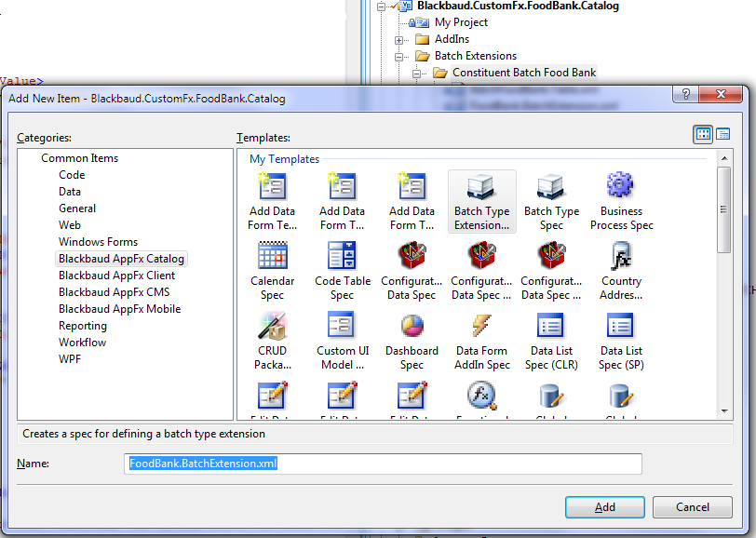Select the Data List Spec (SP) template
Image resolution: width=756 pixels, height=538 pixels.
[x=622, y=342]
